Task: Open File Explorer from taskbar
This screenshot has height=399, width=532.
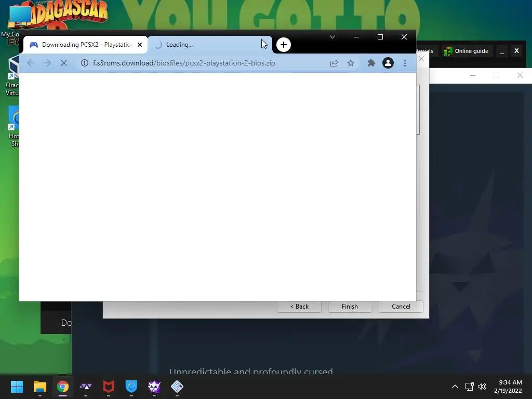Action: point(39,387)
